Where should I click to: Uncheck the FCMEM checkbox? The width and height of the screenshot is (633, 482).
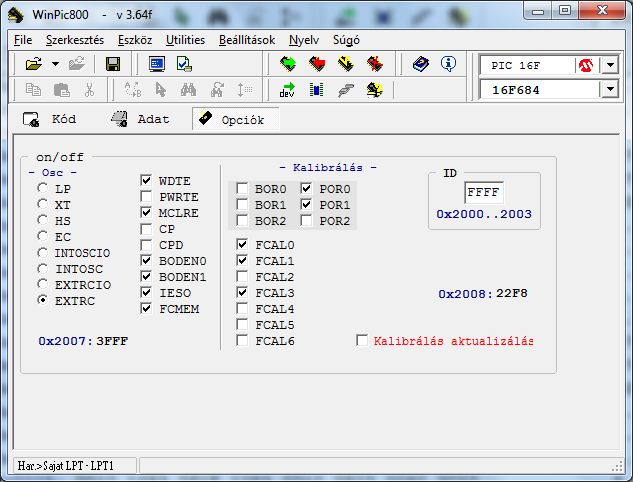[x=146, y=309]
